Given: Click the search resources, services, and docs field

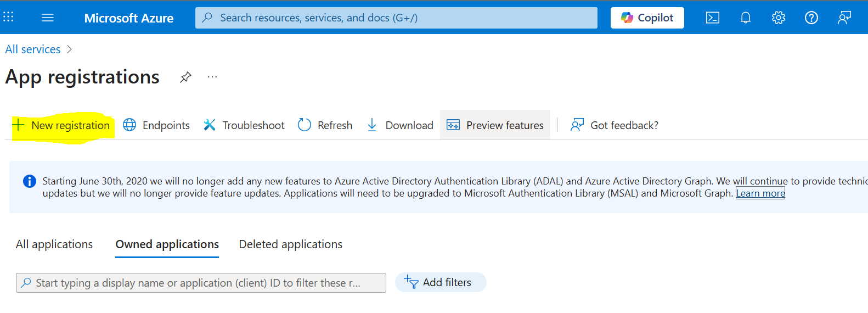Looking at the screenshot, I should click(x=396, y=18).
